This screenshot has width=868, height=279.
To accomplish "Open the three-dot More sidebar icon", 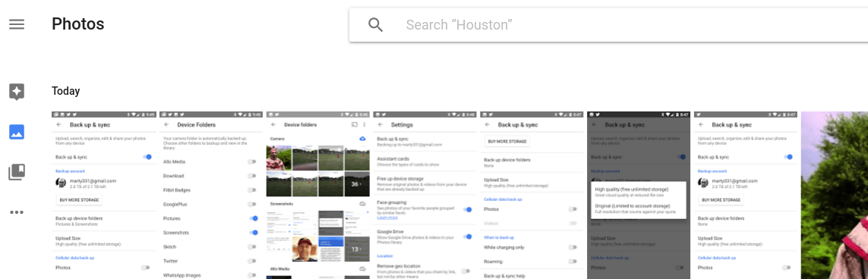I will tap(17, 212).
